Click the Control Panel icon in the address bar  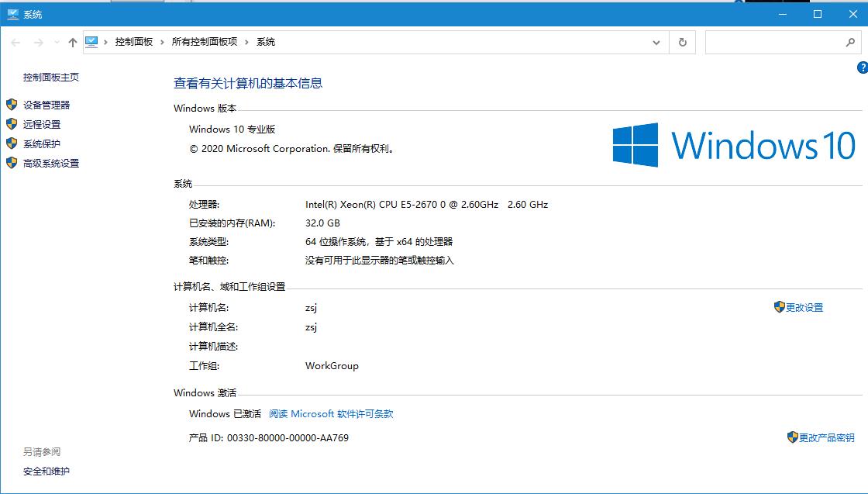(x=93, y=42)
